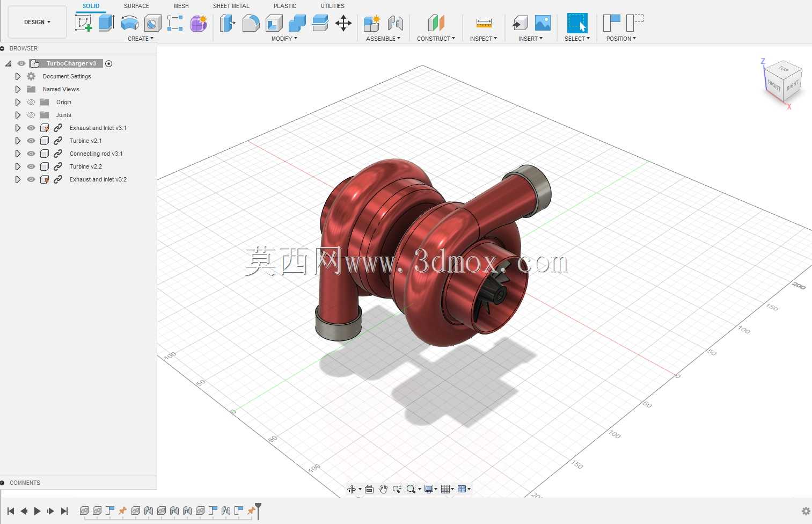Select the Hole tool
This screenshot has width=812, height=524.
pos(152,23)
